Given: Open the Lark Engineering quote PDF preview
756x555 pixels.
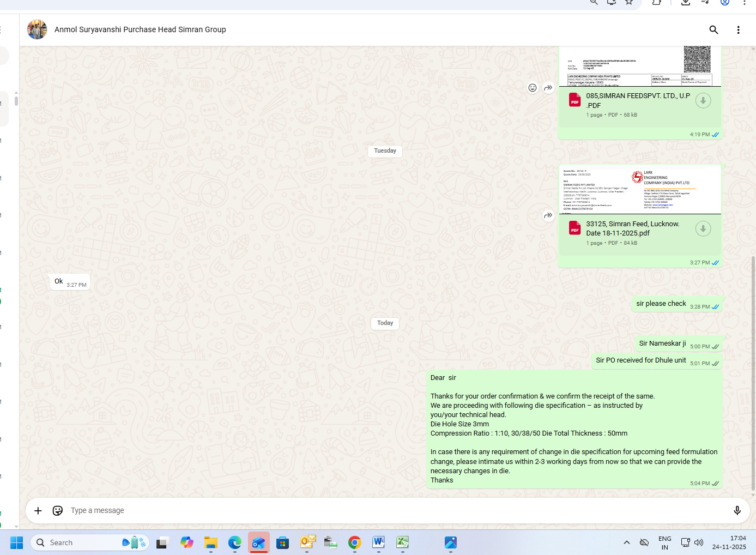Looking at the screenshot, I should click(640, 190).
